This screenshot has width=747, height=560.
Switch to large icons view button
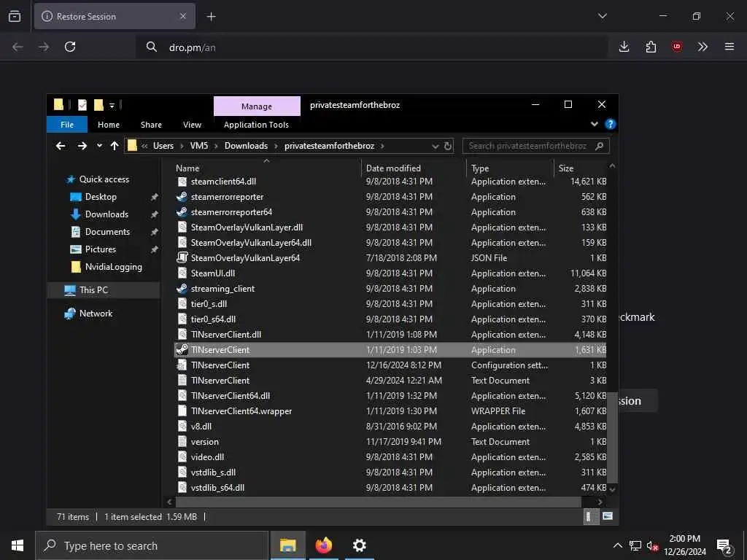coord(607,516)
